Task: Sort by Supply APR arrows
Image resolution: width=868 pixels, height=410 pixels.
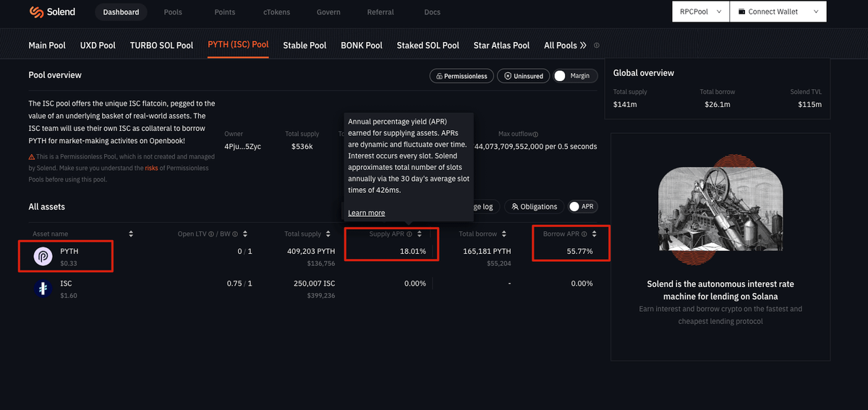Action: [x=420, y=234]
